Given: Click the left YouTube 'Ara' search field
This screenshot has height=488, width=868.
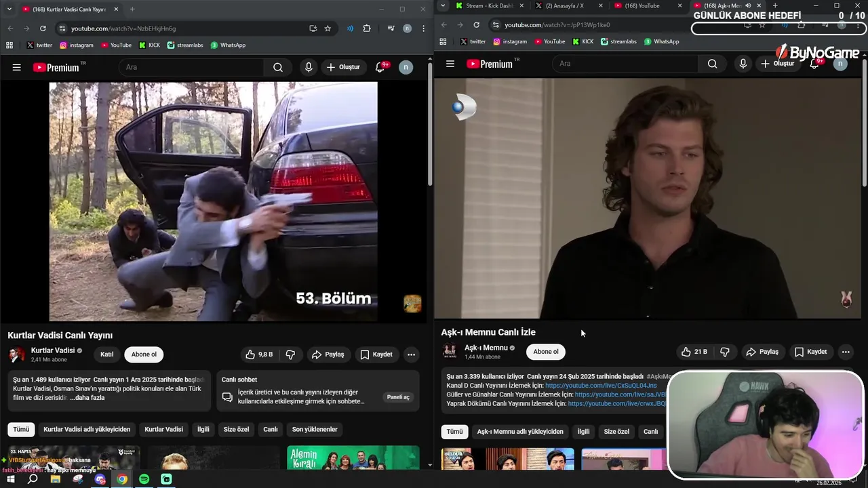Looking at the screenshot, I should click(x=191, y=67).
